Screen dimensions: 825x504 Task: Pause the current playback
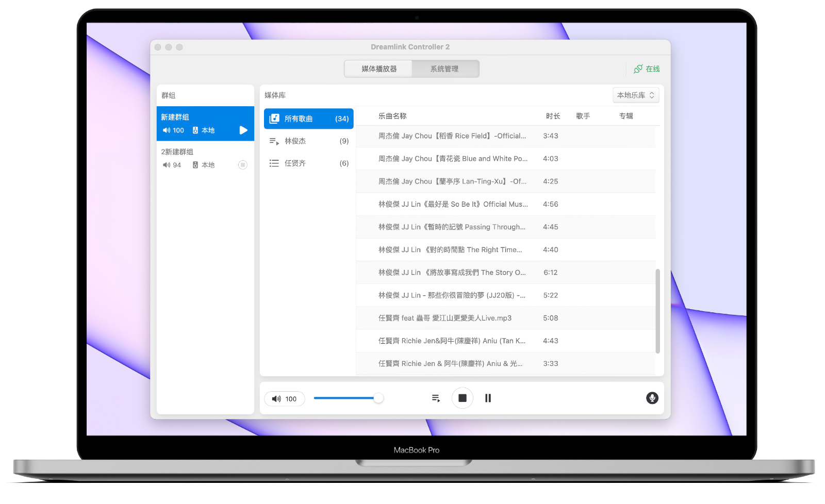[x=488, y=398]
